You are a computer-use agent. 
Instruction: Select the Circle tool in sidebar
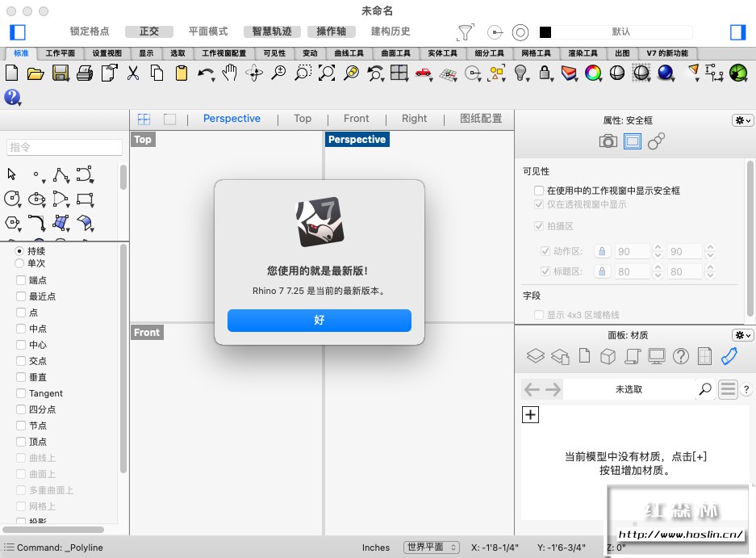click(12, 199)
